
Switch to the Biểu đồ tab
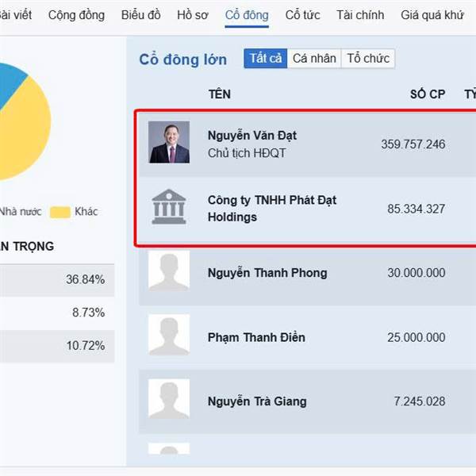(141, 15)
